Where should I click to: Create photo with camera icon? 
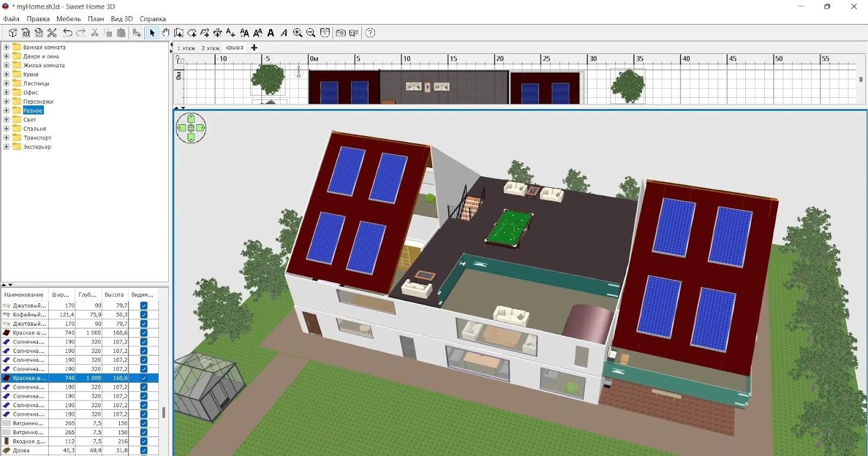341,33
